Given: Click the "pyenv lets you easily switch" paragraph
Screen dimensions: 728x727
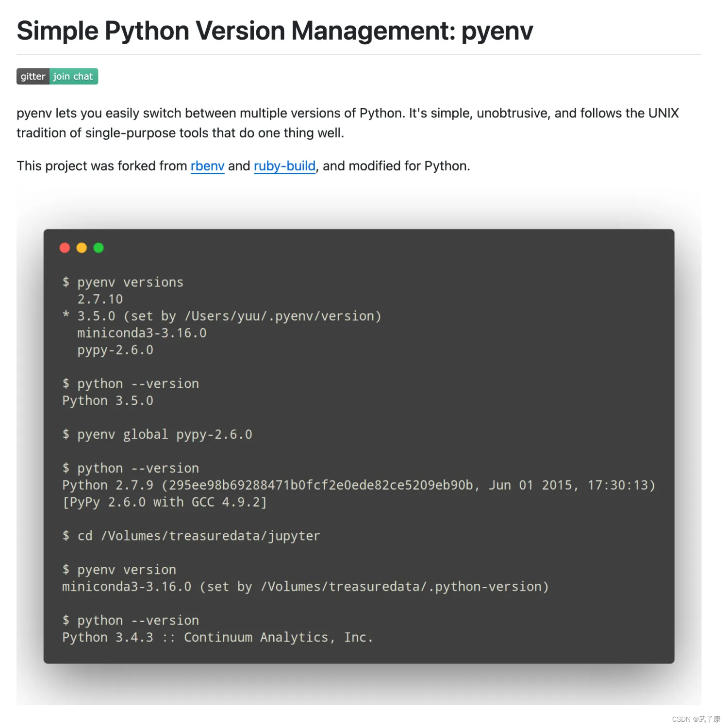Looking at the screenshot, I should pyautogui.click(x=347, y=123).
